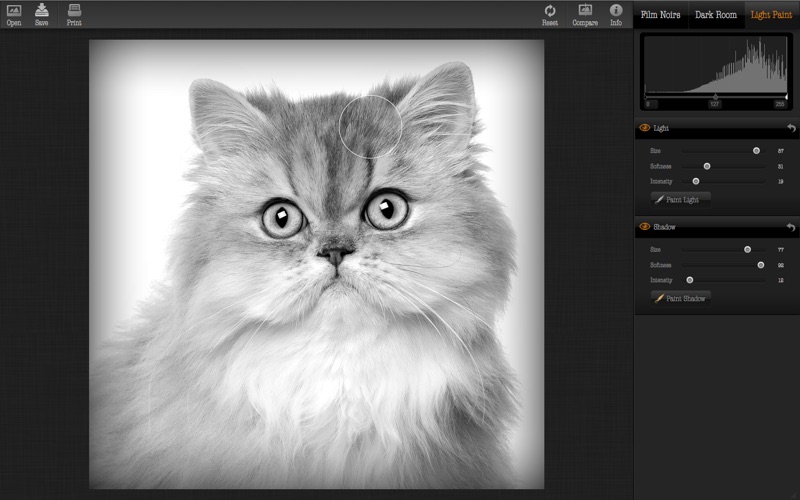The width and height of the screenshot is (800, 500).
Task: Click the Light section undo arrow
Action: click(x=791, y=129)
